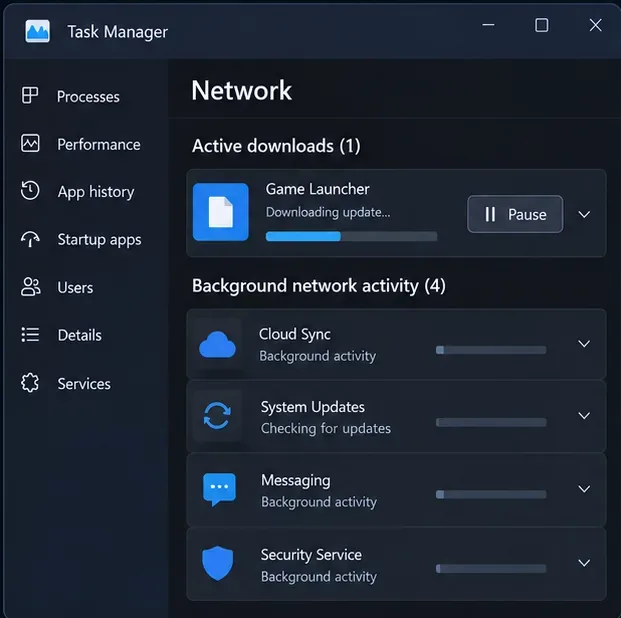
Task: Click the Security Service shield icon
Action: [217, 563]
